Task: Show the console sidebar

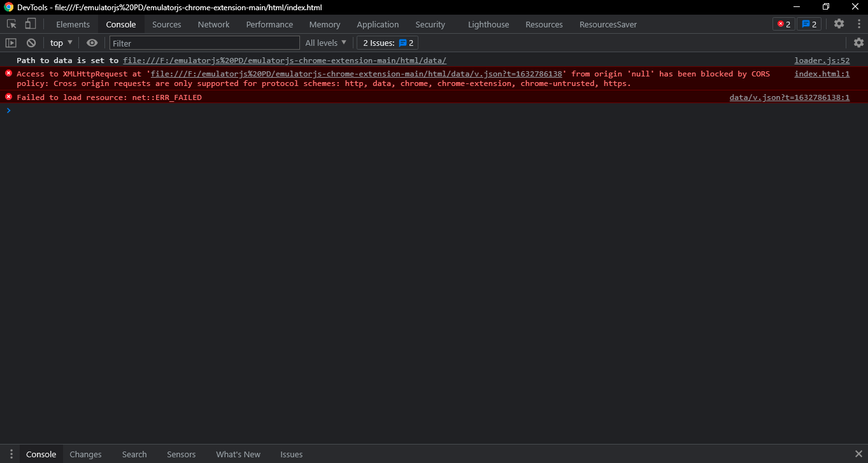Action: pyautogui.click(x=10, y=43)
